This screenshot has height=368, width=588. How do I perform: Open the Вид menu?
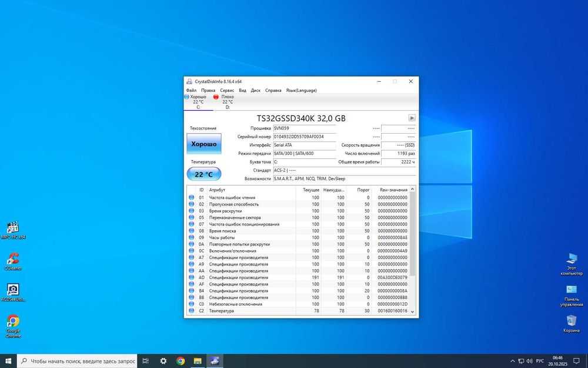243,90
